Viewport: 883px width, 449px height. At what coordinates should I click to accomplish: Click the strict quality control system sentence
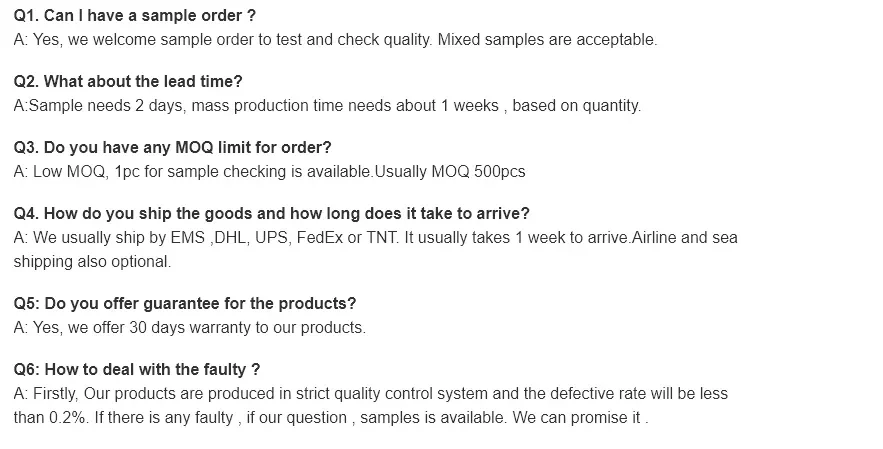(x=371, y=393)
